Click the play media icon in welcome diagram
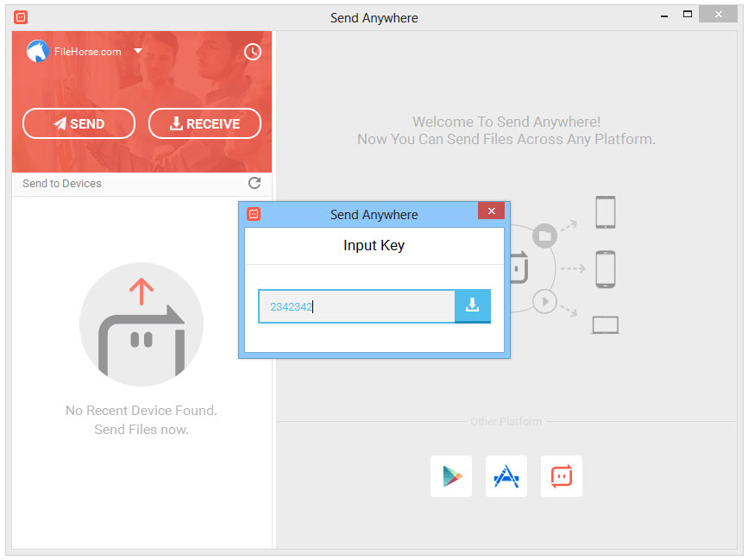Screen dimensions: 748x560 click(x=544, y=301)
